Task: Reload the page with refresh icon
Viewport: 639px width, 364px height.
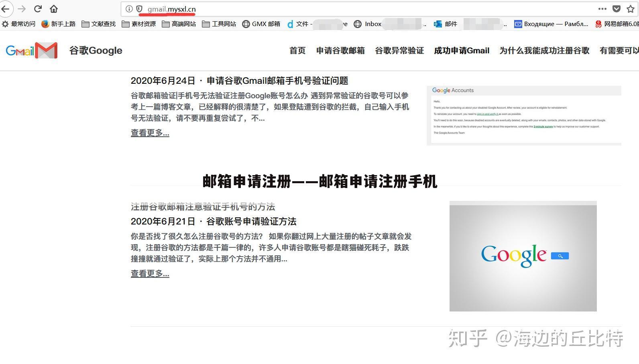Action: click(38, 9)
